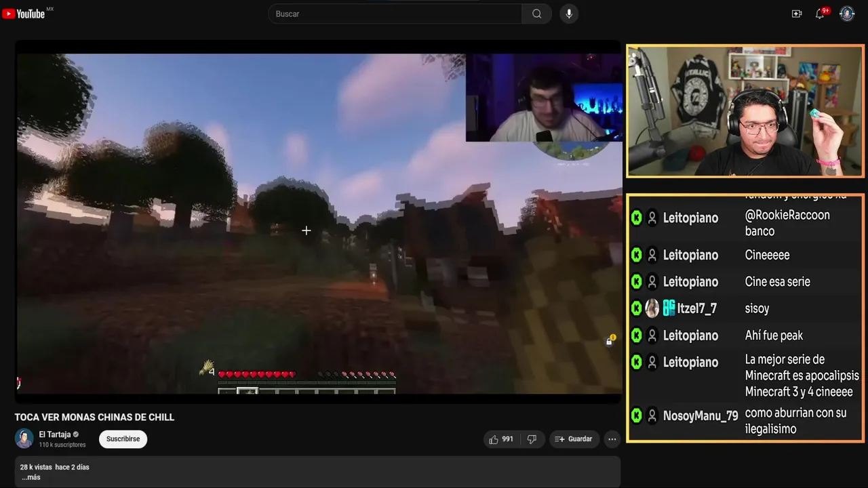Click the video title text
The image size is (868, 488).
(x=95, y=418)
